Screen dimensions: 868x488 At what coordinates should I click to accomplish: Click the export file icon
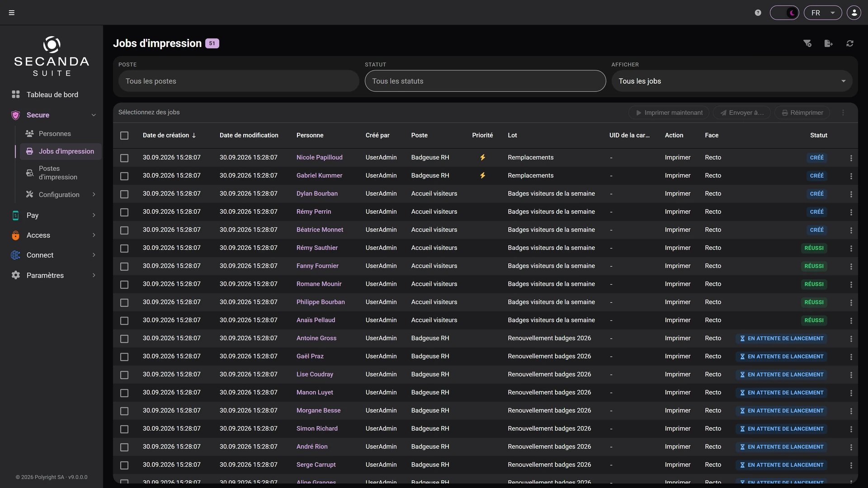828,43
